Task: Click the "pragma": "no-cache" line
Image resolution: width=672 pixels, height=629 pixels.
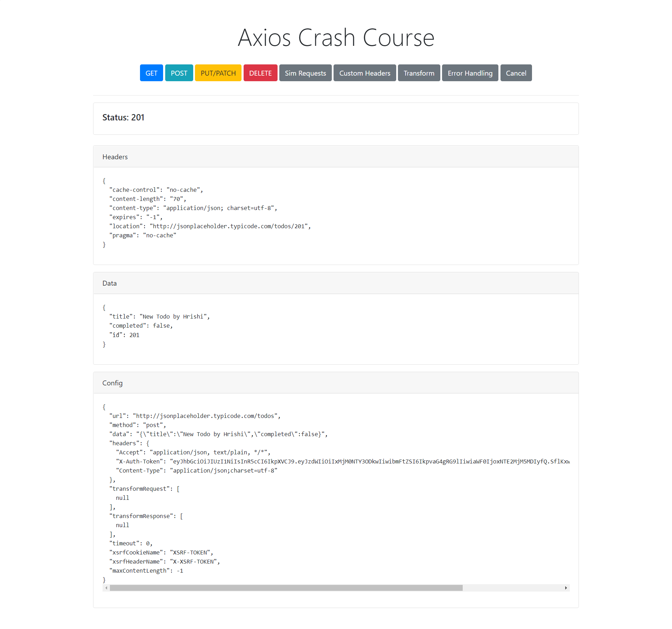Action: tap(143, 235)
